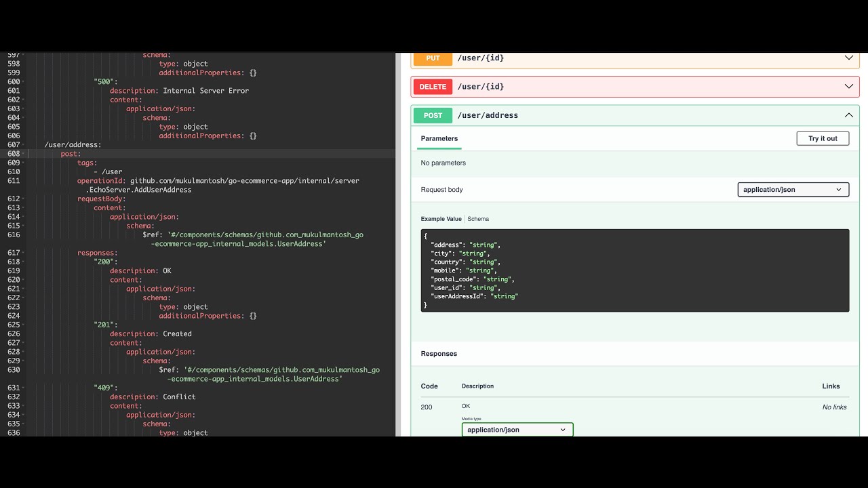Click the Try it out button
This screenshot has width=868, height=488.
pos(823,138)
